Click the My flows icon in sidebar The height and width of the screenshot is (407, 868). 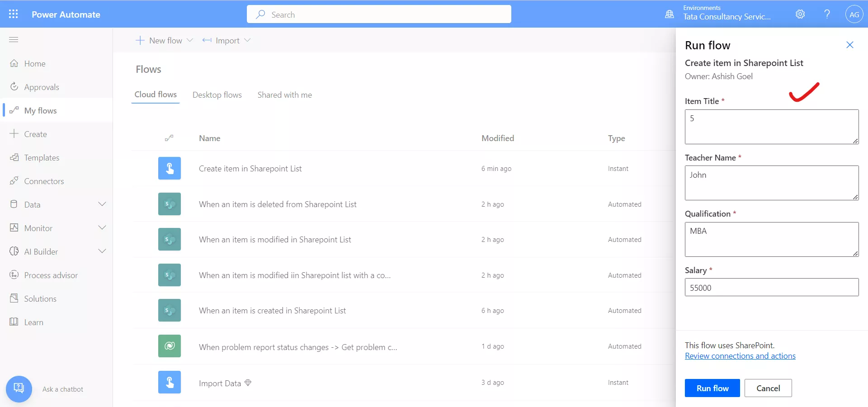pos(14,110)
